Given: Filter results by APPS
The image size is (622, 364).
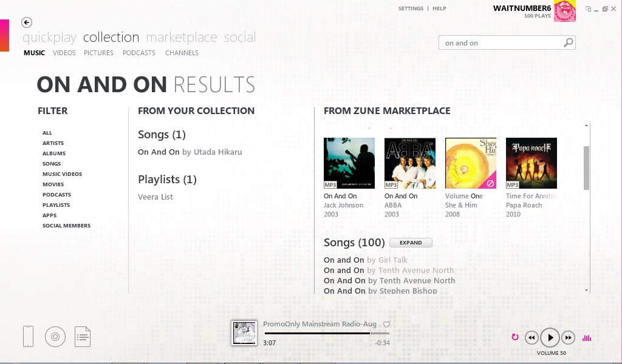Looking at the screenshot, I should pyautogui.click(x=50, y=215).
